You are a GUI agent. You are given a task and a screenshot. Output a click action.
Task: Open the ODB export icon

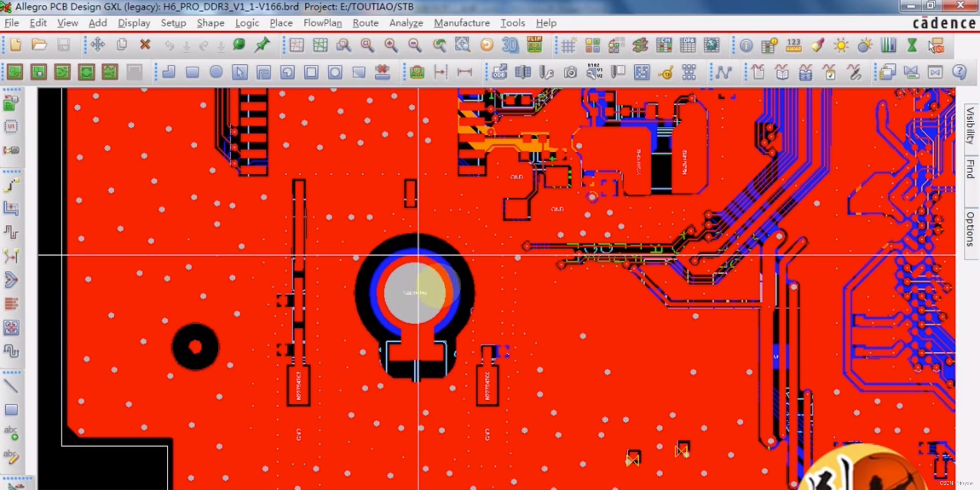(x=499, y=72)
